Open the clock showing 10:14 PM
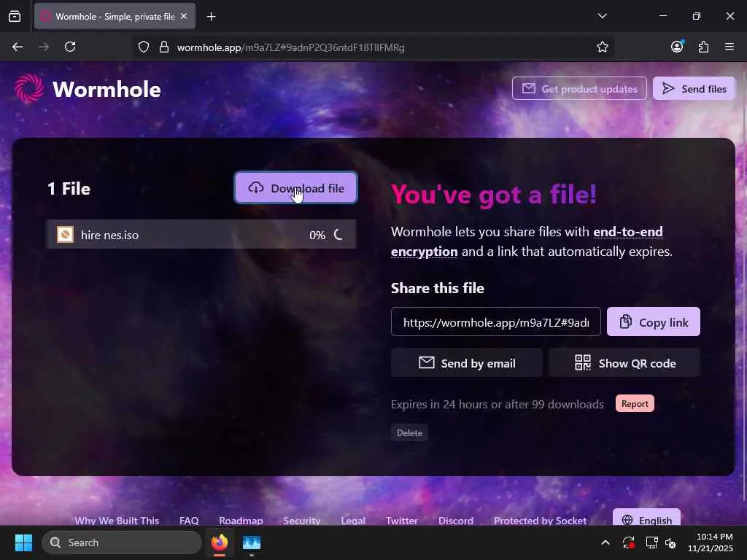This screenshot has width=747, height=560. (x=710, y=542)
